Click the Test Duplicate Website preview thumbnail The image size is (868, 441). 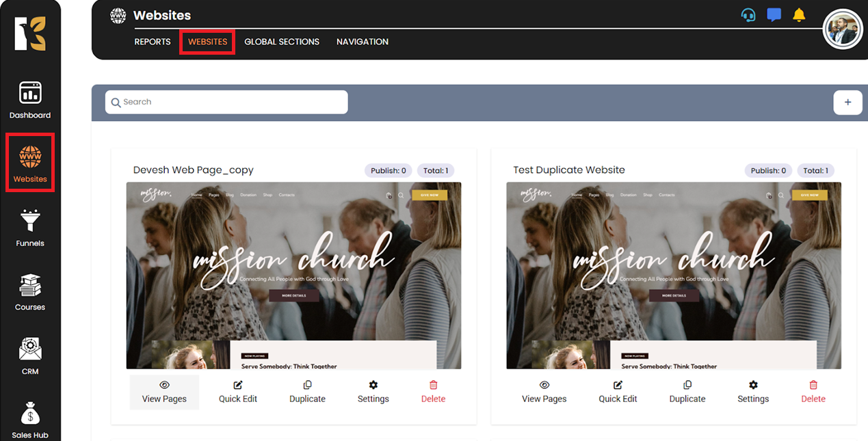click(x=673, y=276)
